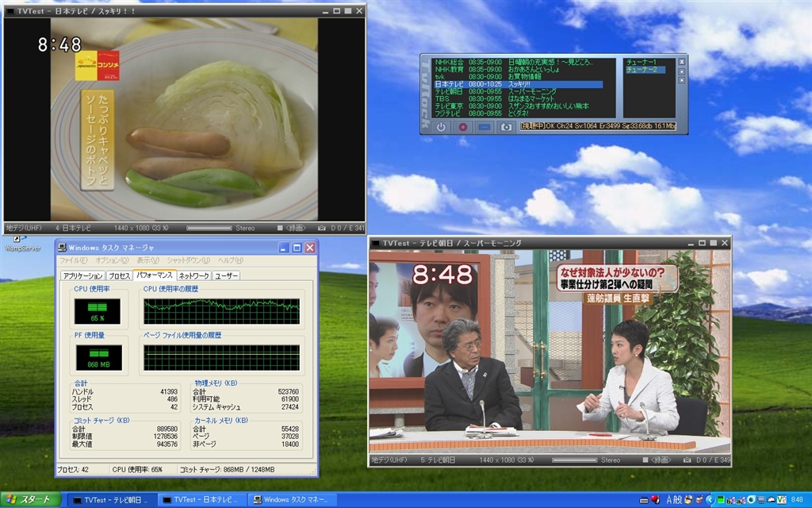Screen dimensions: 812x508
Task: Click the round blue tray icon
Action: 751,500
